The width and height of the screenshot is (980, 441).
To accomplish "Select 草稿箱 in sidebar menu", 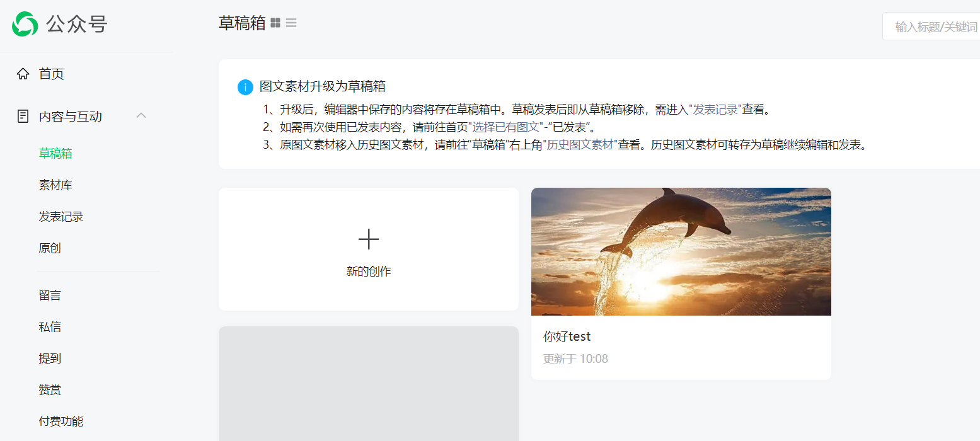I will [x=55, y=153].
